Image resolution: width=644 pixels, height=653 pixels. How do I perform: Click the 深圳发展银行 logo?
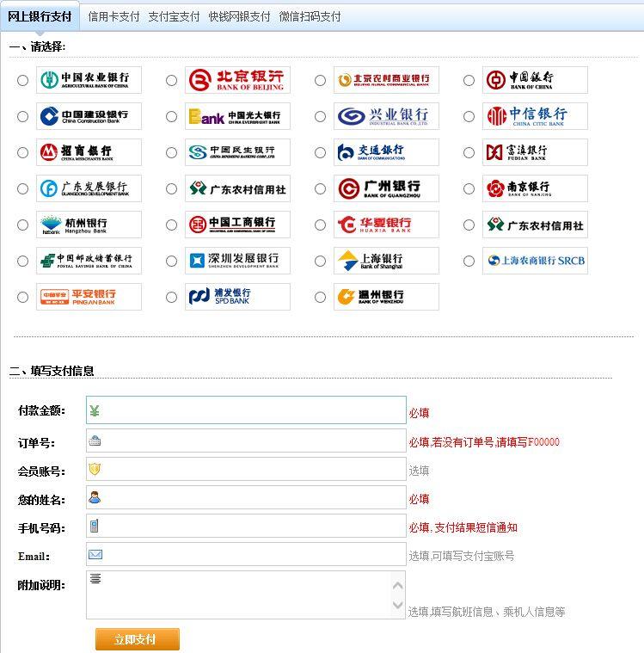click(237, 262)
